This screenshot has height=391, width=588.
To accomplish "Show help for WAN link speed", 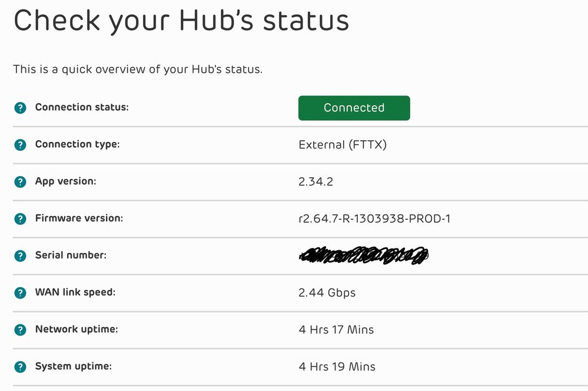I will coord(20,293).
